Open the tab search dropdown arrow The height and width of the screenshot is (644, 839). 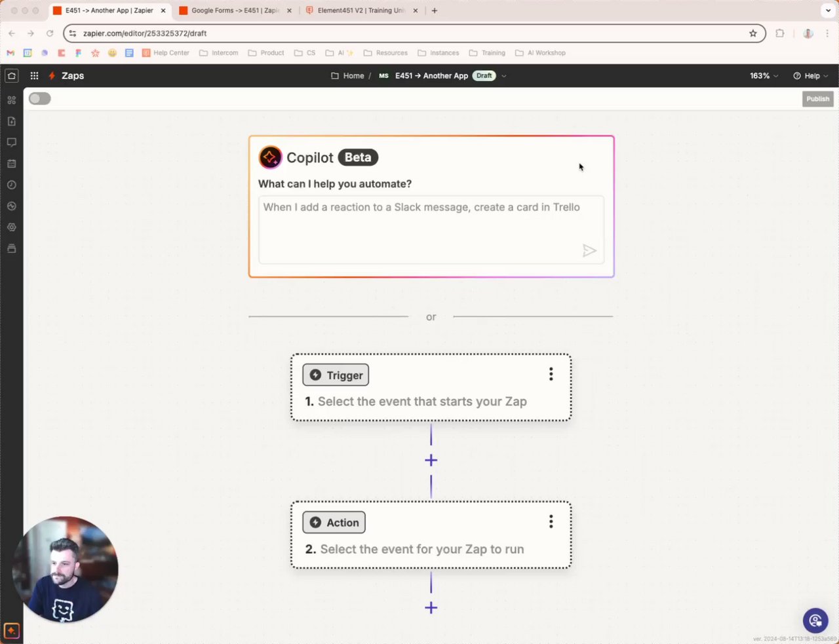tap(828, 10)
